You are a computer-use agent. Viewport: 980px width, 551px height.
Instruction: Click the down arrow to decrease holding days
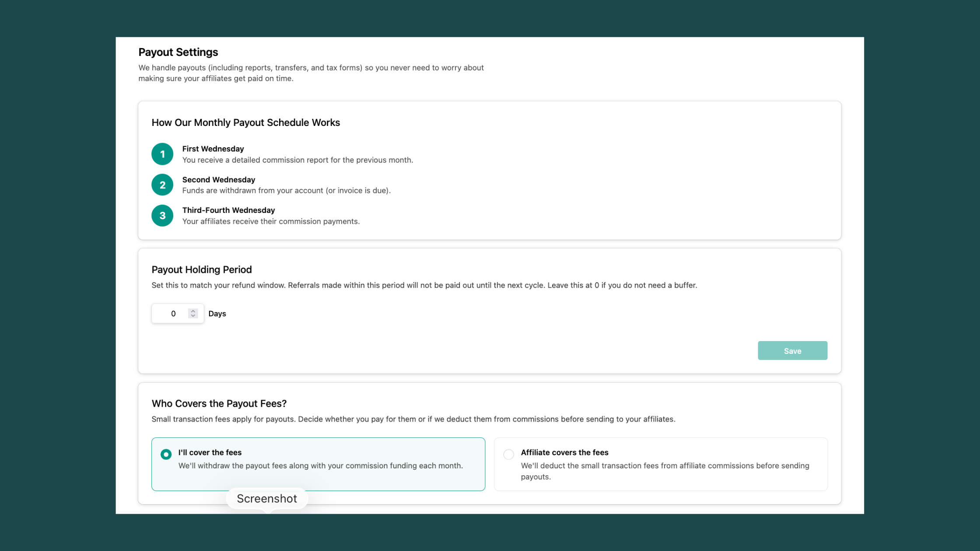coord(193,316)
